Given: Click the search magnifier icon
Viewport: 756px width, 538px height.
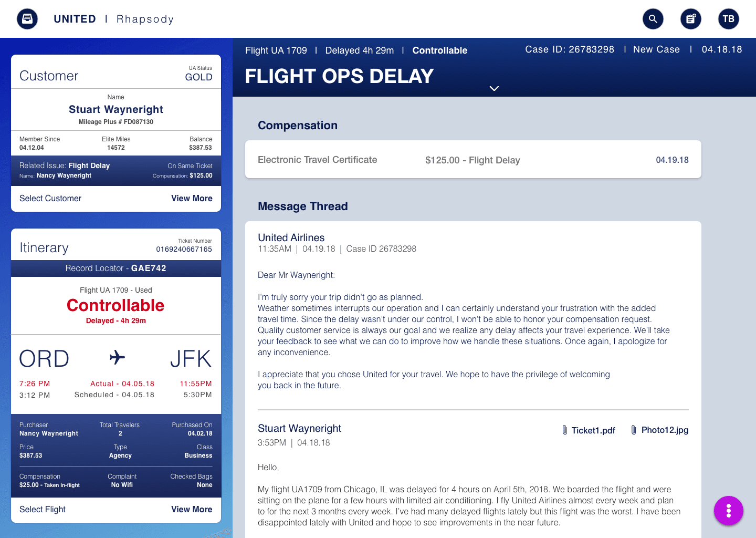Looking at the screenshot, I should point(653,19).
